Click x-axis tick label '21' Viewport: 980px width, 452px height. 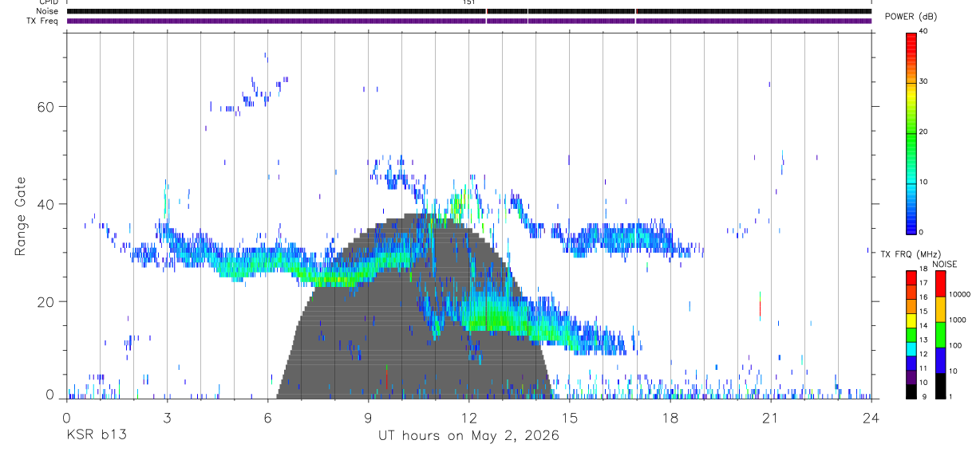(771, 417)
